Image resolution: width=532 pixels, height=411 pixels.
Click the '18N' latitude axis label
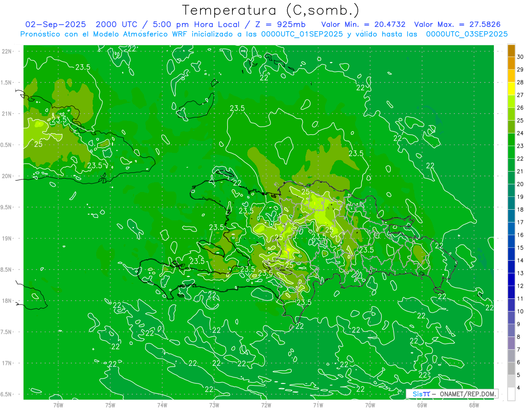[6, 301]
